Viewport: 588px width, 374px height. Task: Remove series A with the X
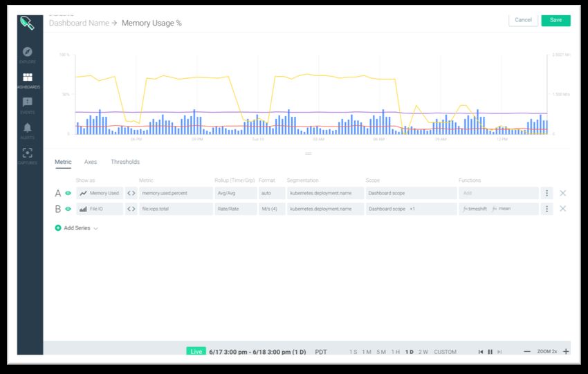(563, 193)
